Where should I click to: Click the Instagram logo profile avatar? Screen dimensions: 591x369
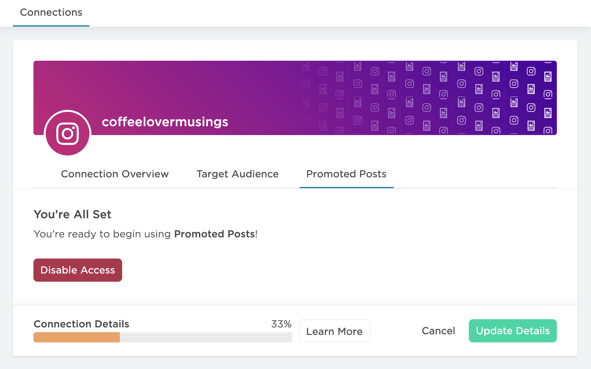click(x=67, y=133)
